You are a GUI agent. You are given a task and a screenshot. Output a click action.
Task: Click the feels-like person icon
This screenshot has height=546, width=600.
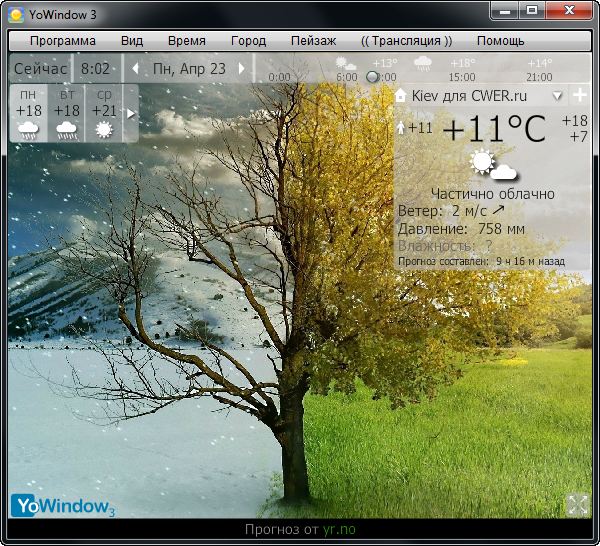(x=402, y=128)
